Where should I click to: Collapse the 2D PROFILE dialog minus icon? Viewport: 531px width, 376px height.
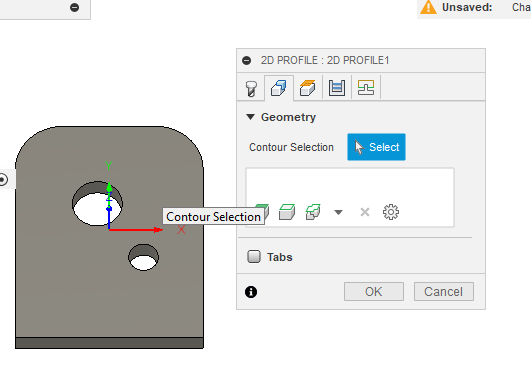pos(247,61)
